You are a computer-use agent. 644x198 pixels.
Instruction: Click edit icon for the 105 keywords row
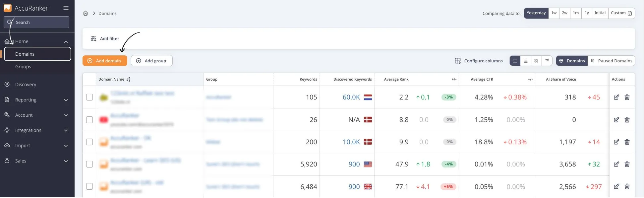[616, 97]
